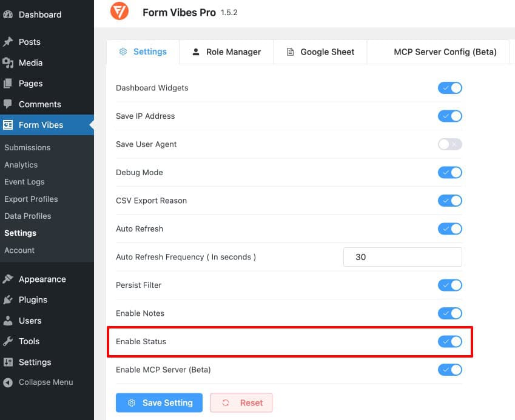Open WordPress Settings at sidebar bottom
Viewport: 515px width, 420px height.
click(x=47, y=362)
